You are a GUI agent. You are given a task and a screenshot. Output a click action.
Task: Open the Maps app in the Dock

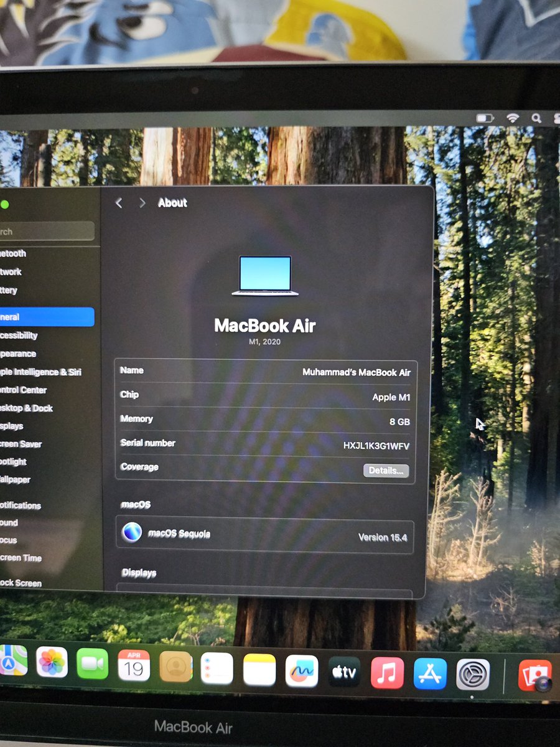tap(12, 660)
